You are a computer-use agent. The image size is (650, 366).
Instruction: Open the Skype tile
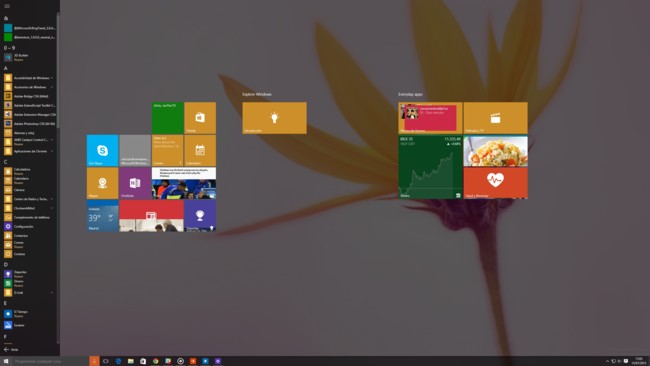[102, 150]
